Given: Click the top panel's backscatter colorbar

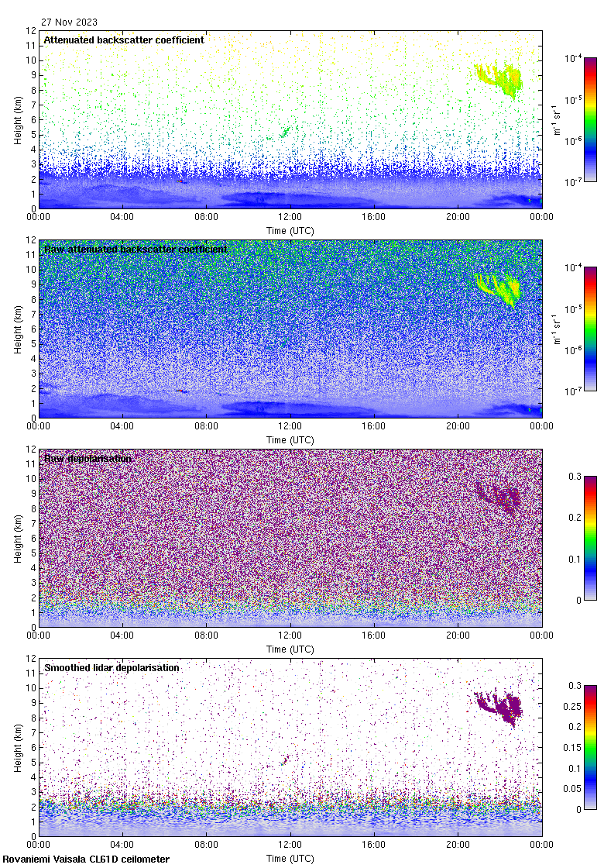Looking at the screenshot, I should [x=590, y=119].
